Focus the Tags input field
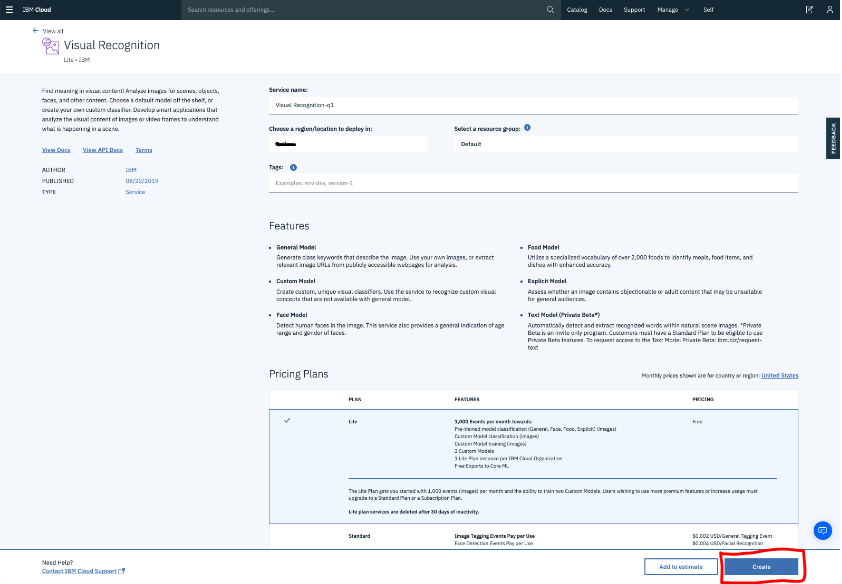Viewport: 842px width, 584px height. click(x=533, y=183)
